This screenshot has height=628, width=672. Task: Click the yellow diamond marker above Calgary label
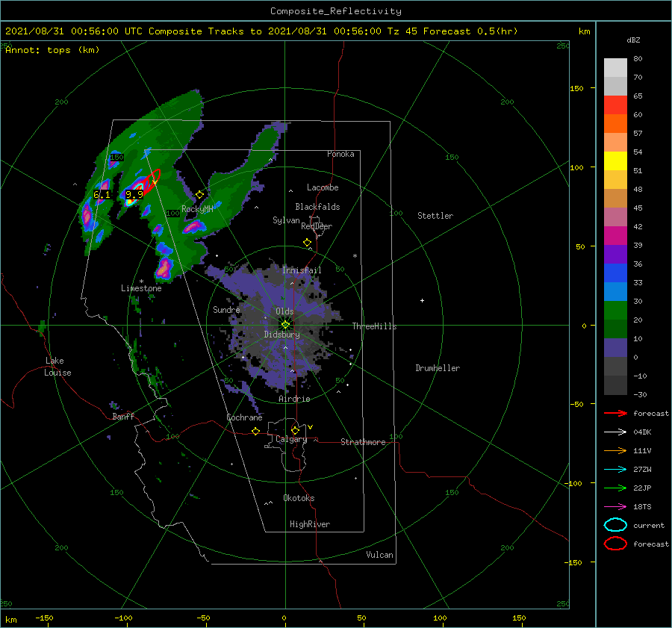point(295,430)
